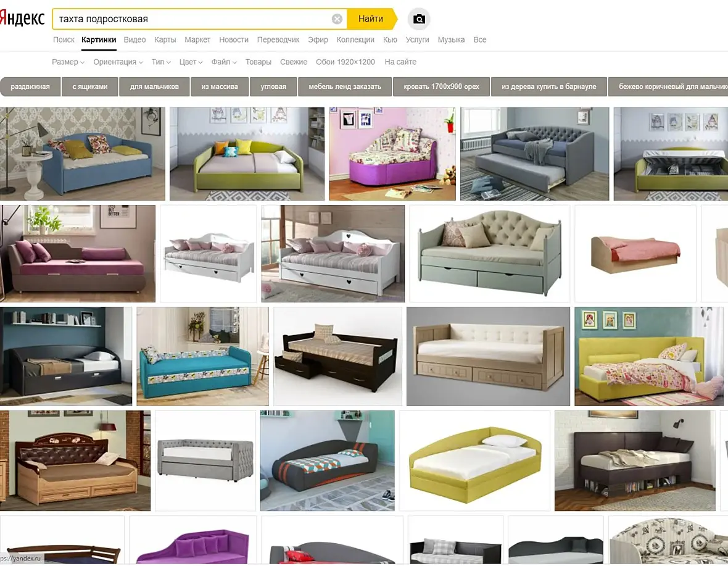Expand the Цвет color filter
Screen dimensions: 728x566
point(191,62)
